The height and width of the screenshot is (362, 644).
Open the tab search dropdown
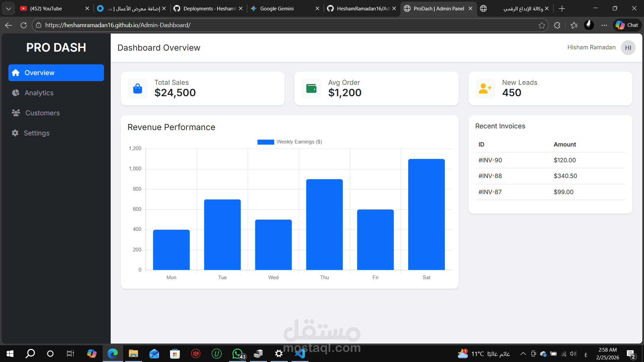pyautogui.click(x=8, y=8)
